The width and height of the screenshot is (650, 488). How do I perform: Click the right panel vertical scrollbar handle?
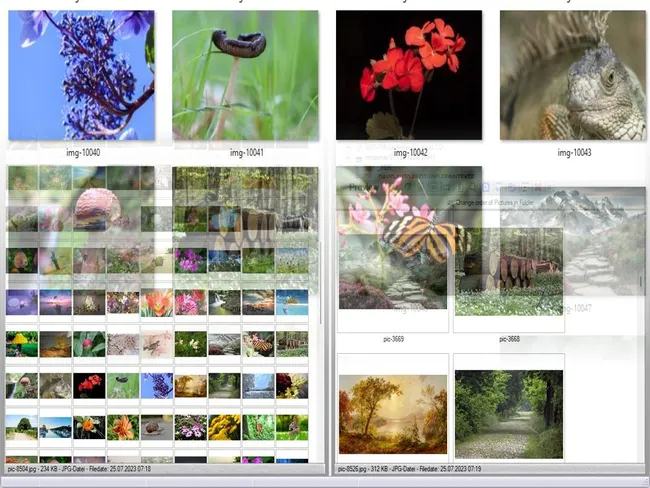641,282
